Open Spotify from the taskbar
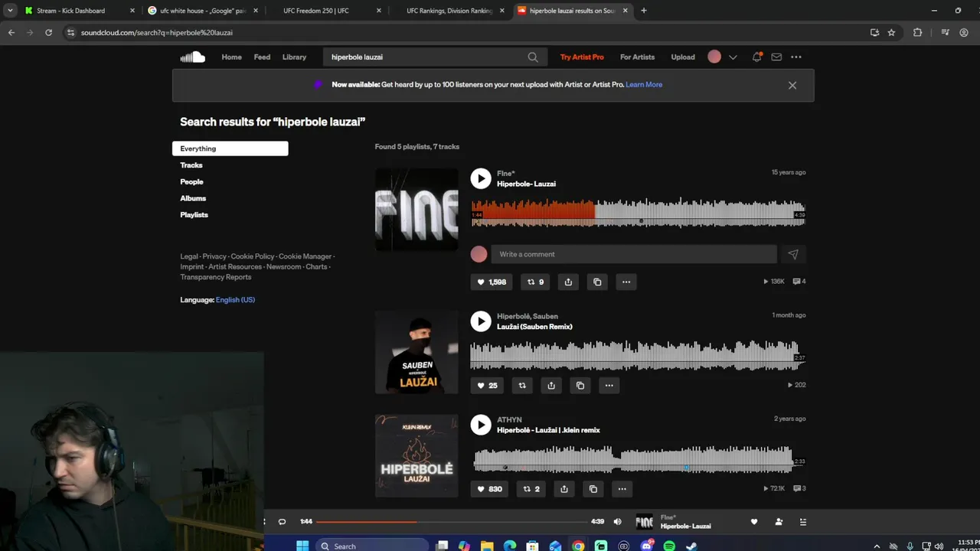Screen dimensions: 980x551 [669, 546]
